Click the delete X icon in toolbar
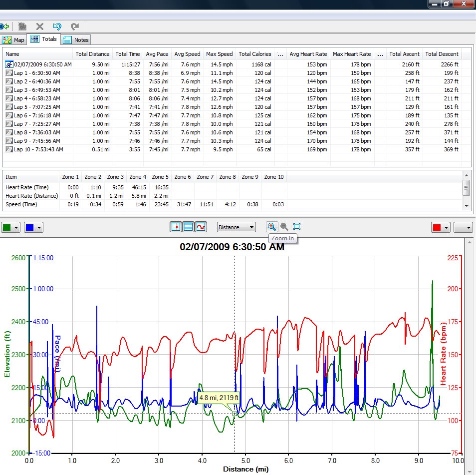Screen dimensions: 476x475 pyautogui.click(x=40, y=27)
